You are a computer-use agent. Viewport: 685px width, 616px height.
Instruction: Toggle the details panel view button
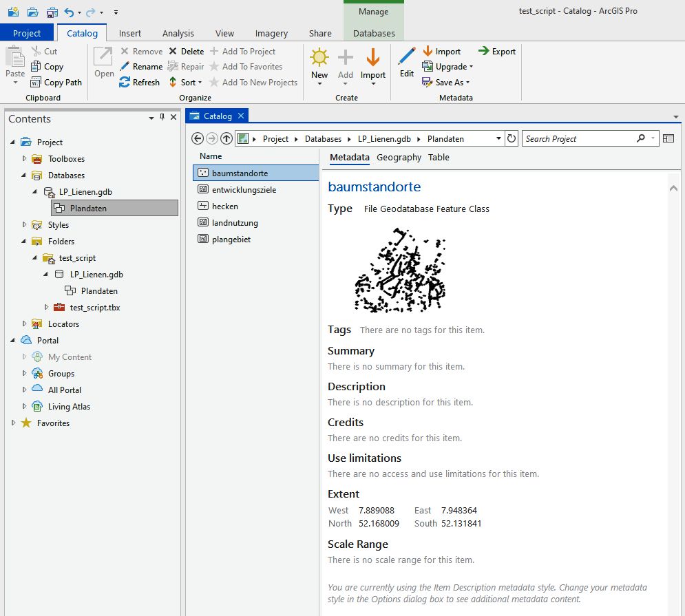pos(668,139)
